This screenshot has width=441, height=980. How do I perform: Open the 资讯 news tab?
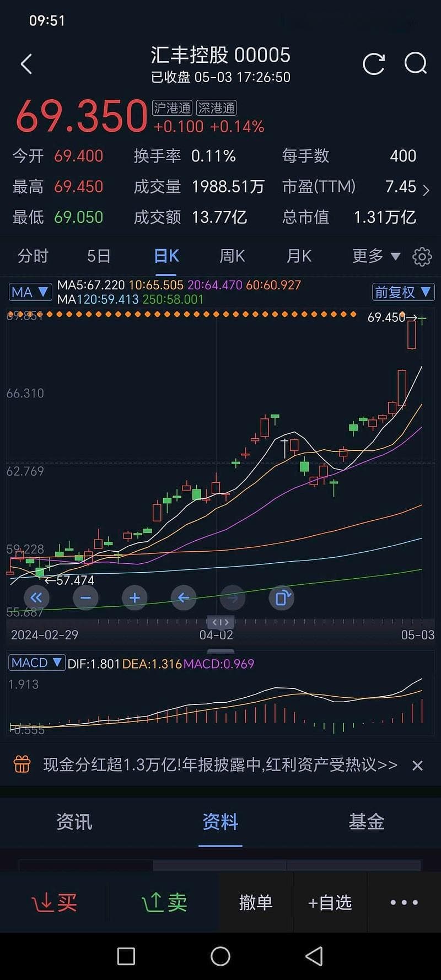(x=74, y=822)
